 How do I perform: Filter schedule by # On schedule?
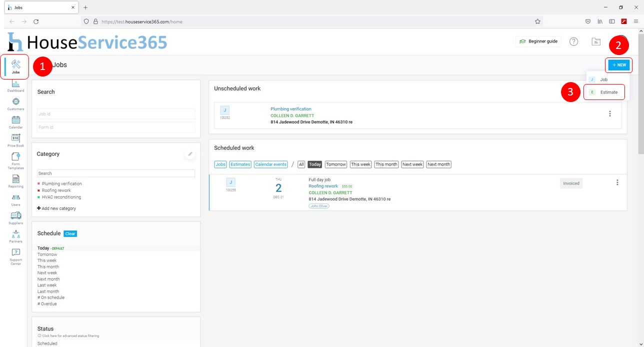(51, 297)
